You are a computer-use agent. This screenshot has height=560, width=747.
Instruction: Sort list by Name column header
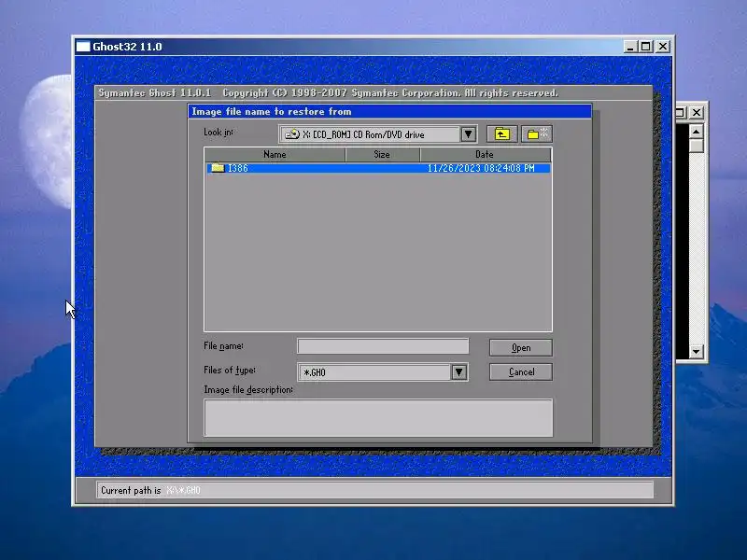pyautogui.click(x=275, y=155)
